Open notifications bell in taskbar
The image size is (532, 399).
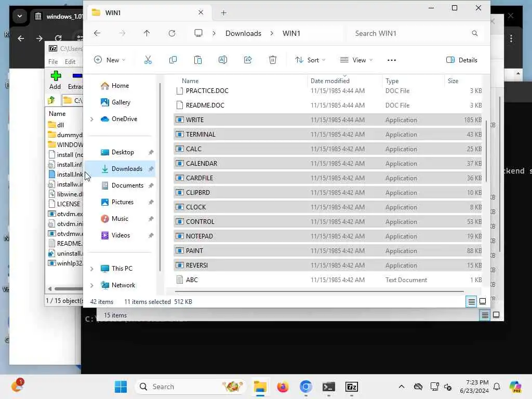point(497,387)
